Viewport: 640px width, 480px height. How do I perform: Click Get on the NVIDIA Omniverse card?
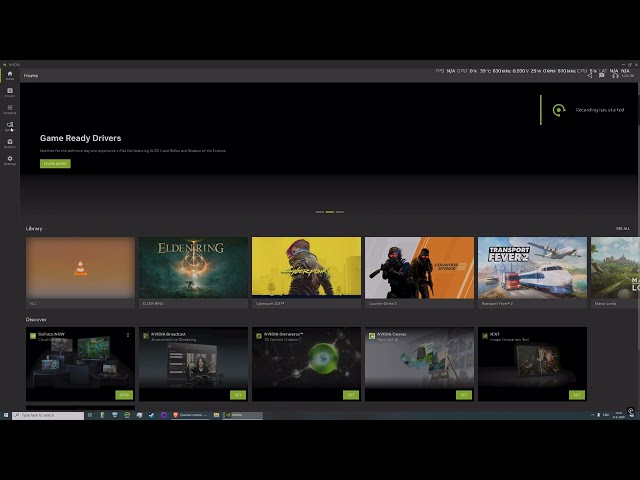(x=351, y=395)
